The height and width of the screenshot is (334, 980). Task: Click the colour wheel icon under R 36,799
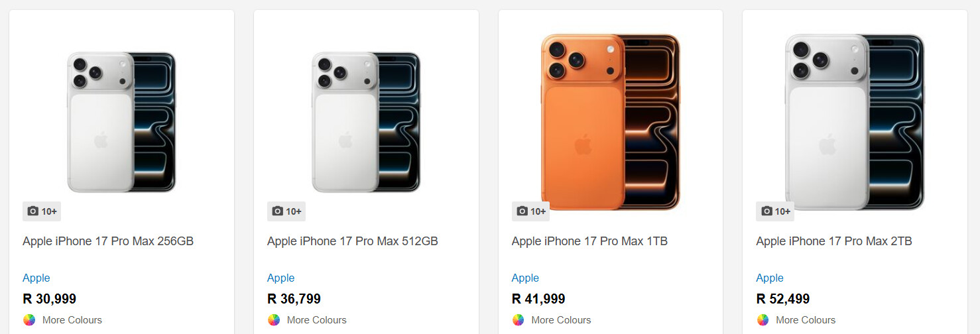pyautogui.click(x=274, y=320)
